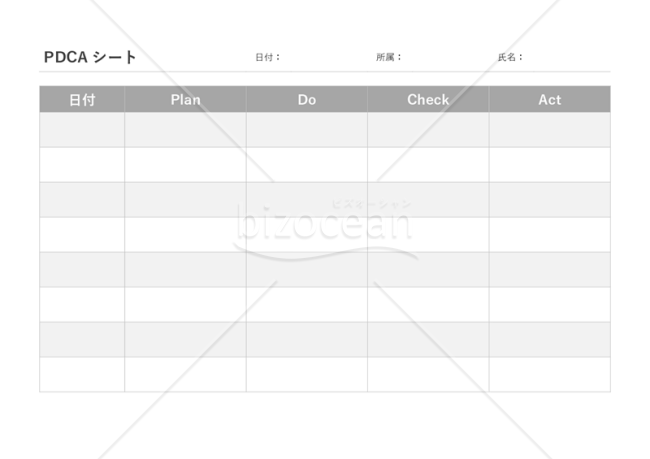Click the first row cell under Act

point(550,130)
